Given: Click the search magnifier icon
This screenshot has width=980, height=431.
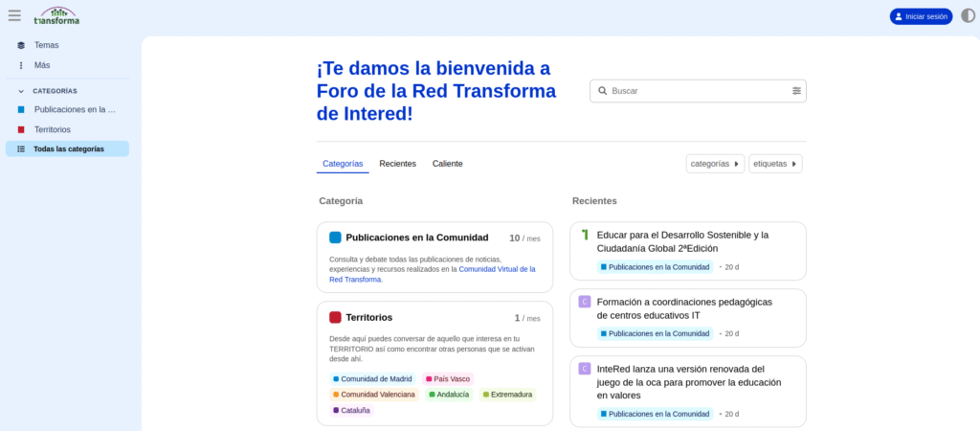Looking at the screenshot, I should click(x=603, y=91).
